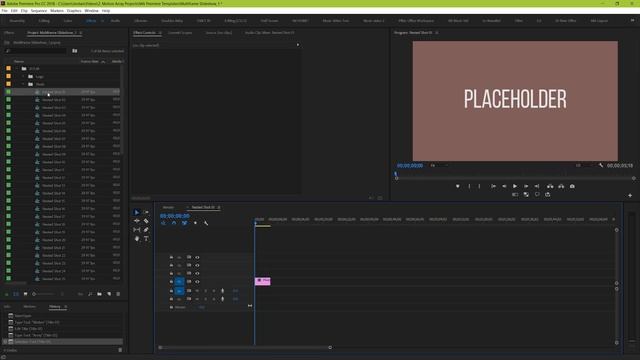Click Go to In in Program monitor
The image size is (640, 360).
coord(493,187)
